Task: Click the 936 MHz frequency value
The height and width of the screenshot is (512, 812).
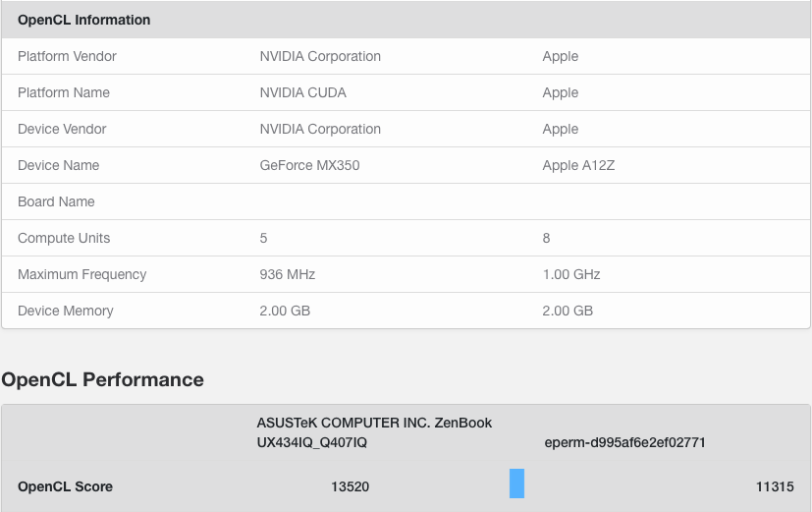Action: (287, 274)
